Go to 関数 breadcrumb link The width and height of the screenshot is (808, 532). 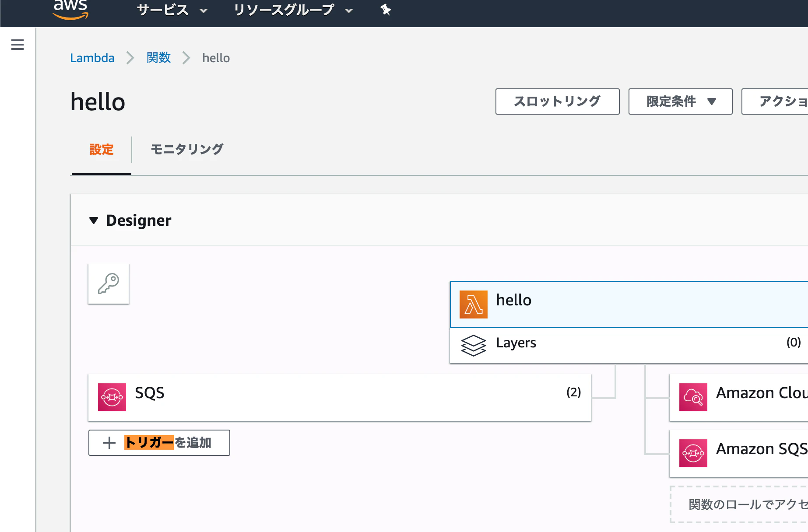pyautogui.click(x=158, y=58)
